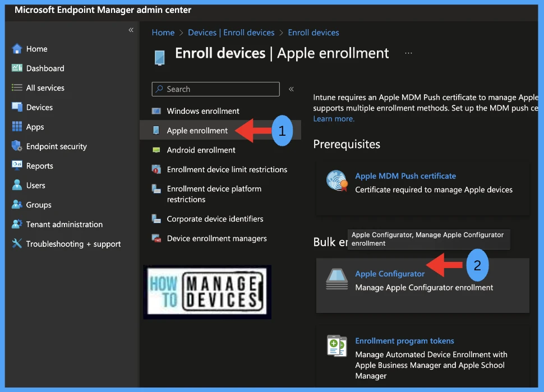The image size is (544, 392).
Task: Open the ellipsis more options menu
Action: [x=408, y=53]
